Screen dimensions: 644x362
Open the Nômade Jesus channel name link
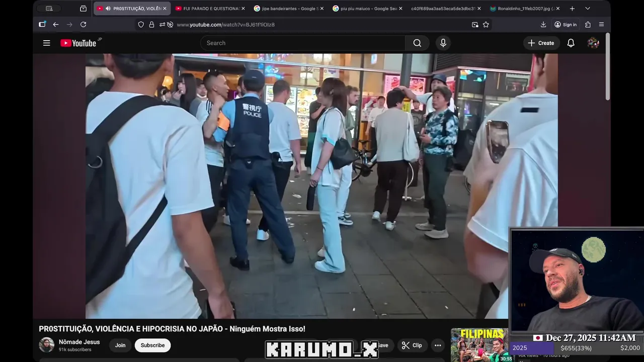(79, 342)
